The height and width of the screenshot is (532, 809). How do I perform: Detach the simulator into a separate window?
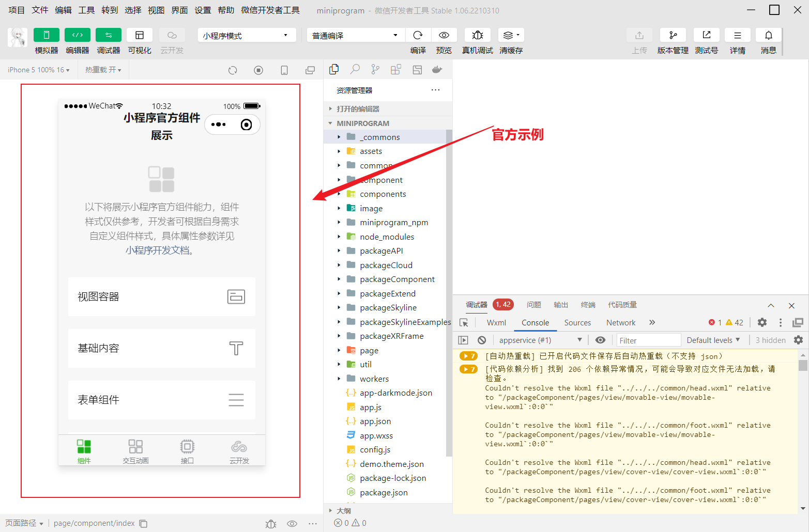[x=310, y=70]
